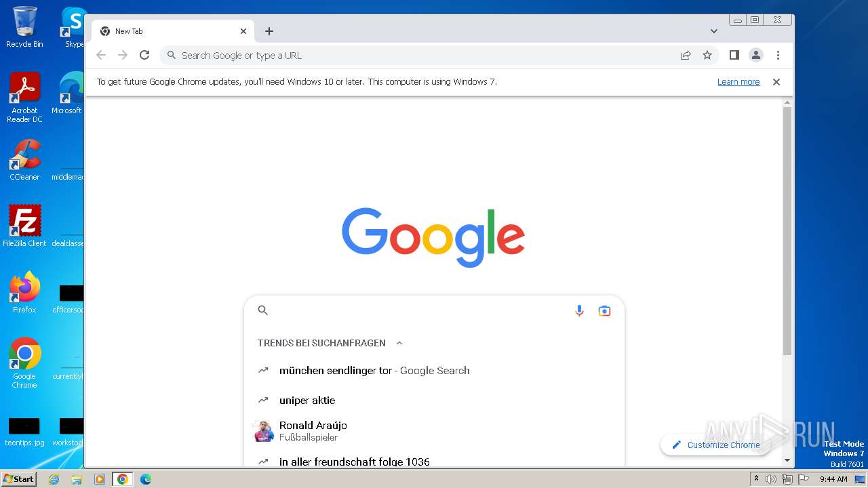Open Microsoft Edge from the taskbar
Image resolution: width=868 pixels, height=488 pixels.
pos(146,479)
